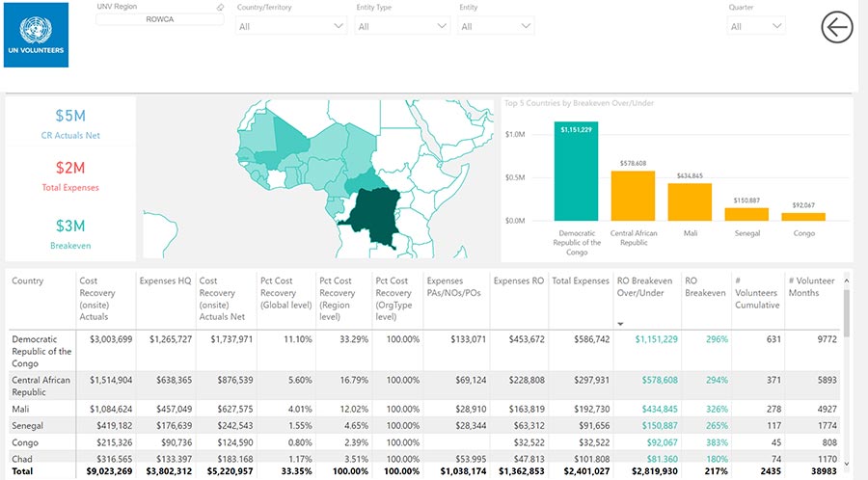Select the teal Democratic Republic of Congo bar
868x480 pixels.
(x=577, y=172)
